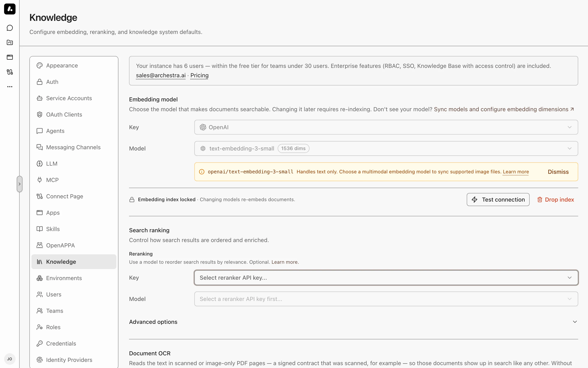Viewport: 588px width, 368px height.
Task: Click the MCP plug icon
Action: click(40, 180)
